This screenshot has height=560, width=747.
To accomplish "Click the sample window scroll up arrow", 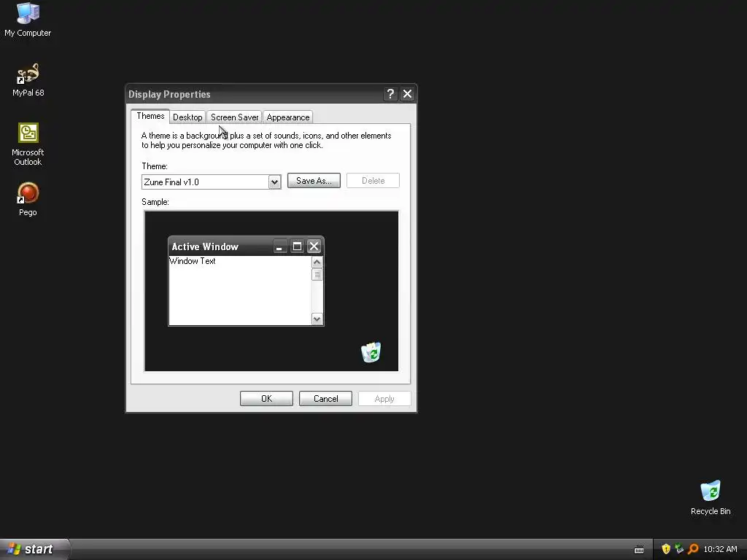I will pyautogui.click(x=317, y=262).
